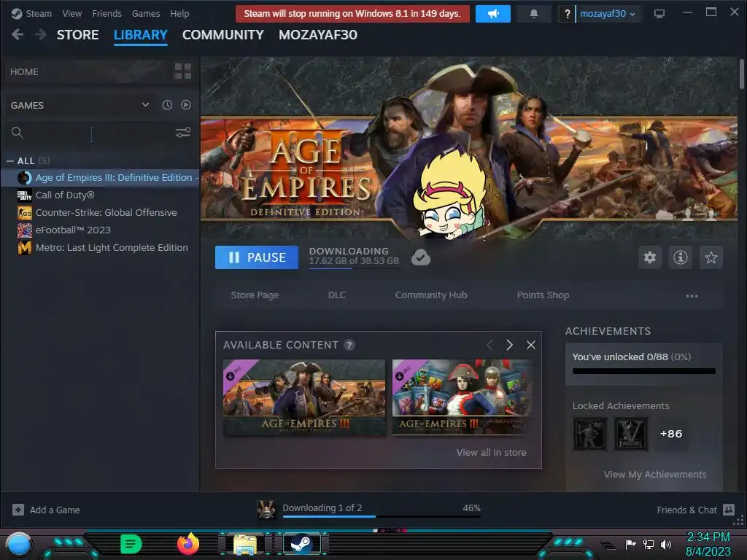747x560 pixels.
Task: Click the cloud sync status icon
Action: tap(421, 257)
